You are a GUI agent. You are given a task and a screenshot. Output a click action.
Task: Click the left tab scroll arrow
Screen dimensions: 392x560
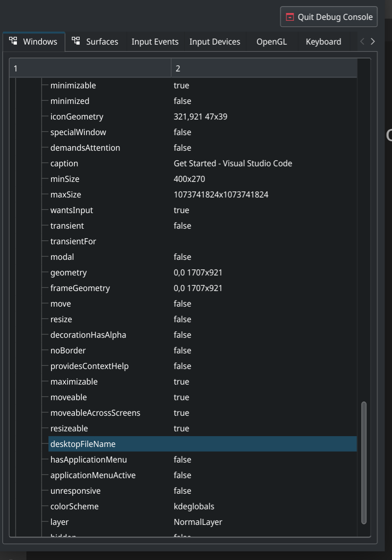(x=363, y=41)
